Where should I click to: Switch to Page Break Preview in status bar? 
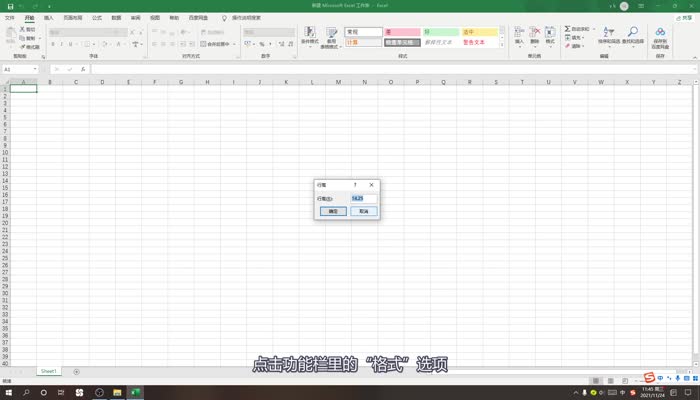click(625, 381)
